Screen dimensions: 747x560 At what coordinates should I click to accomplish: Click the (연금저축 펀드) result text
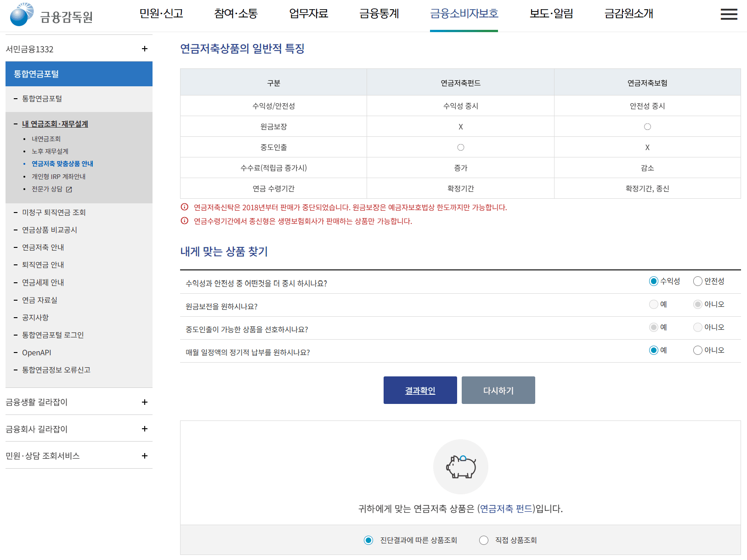click(x=506, y=509)
